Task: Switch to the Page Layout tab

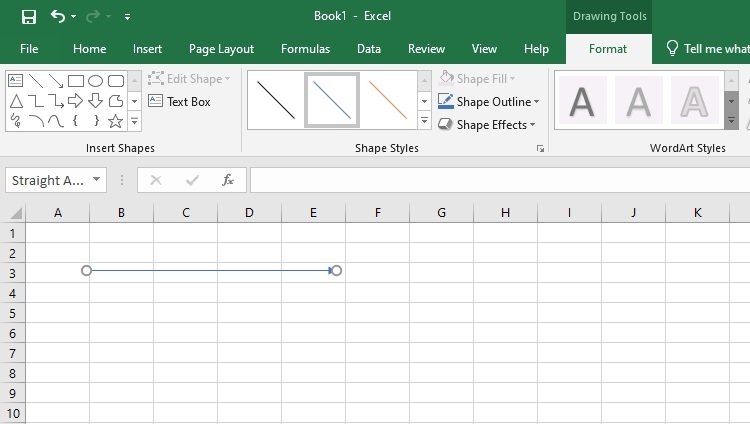Action: [x=221, y=49]
